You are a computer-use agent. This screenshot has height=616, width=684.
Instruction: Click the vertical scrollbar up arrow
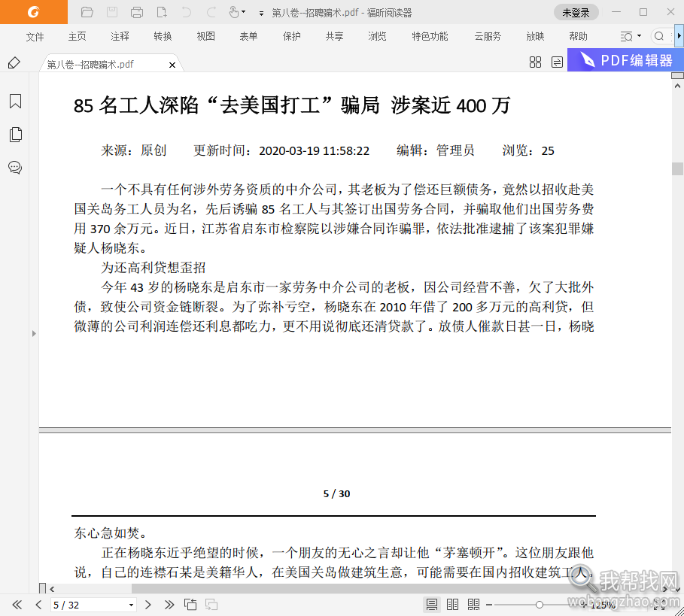tap(677, 86)
